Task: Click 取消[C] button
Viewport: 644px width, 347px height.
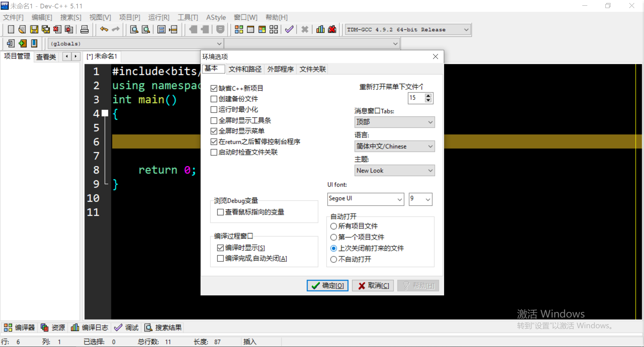Action: coord(373,286)
